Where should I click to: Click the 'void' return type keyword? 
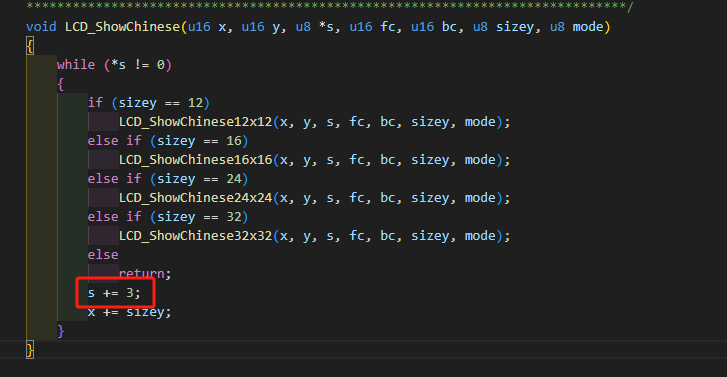41,27
